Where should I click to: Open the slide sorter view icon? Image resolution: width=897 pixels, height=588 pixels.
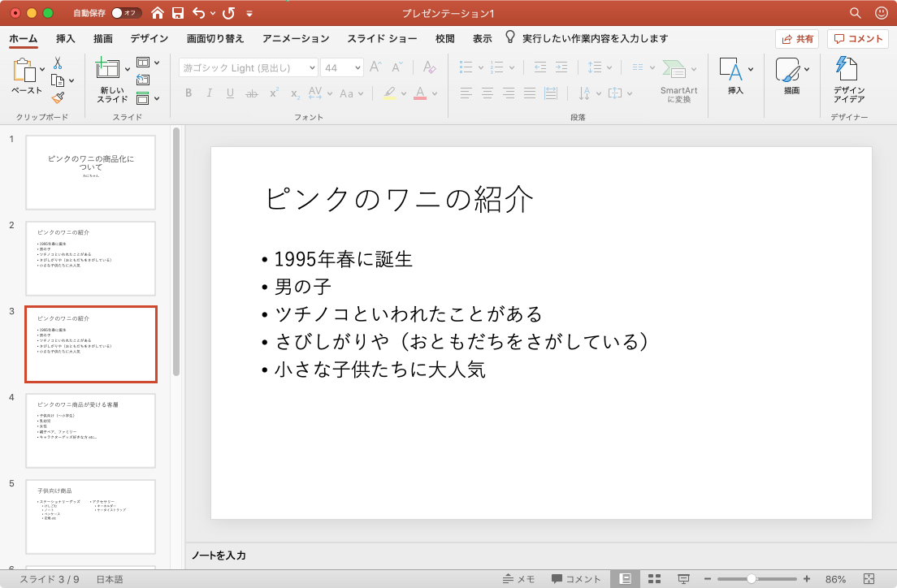click(654, 578)
